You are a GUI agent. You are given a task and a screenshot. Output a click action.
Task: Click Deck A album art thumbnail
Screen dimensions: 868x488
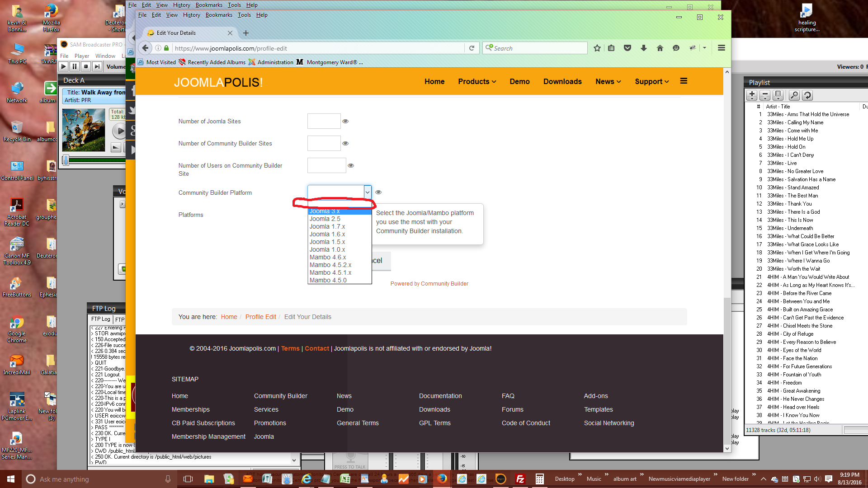pos(84,130)
